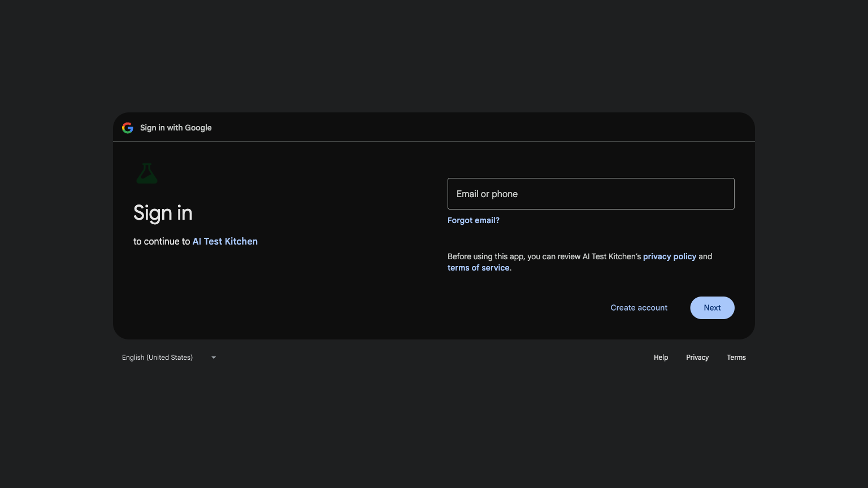Open the Privacy footer link
This screenshot has width=868, height=488.
pyautogui.click(x=697, y=357)
